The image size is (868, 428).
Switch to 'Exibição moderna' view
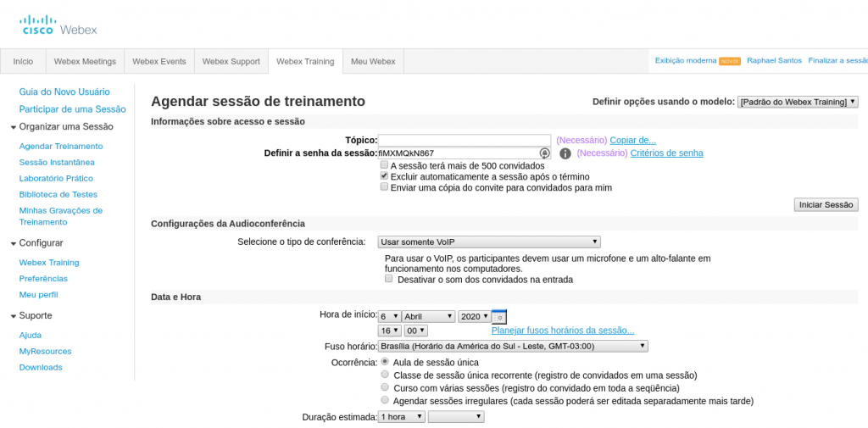tap(686, 61)
